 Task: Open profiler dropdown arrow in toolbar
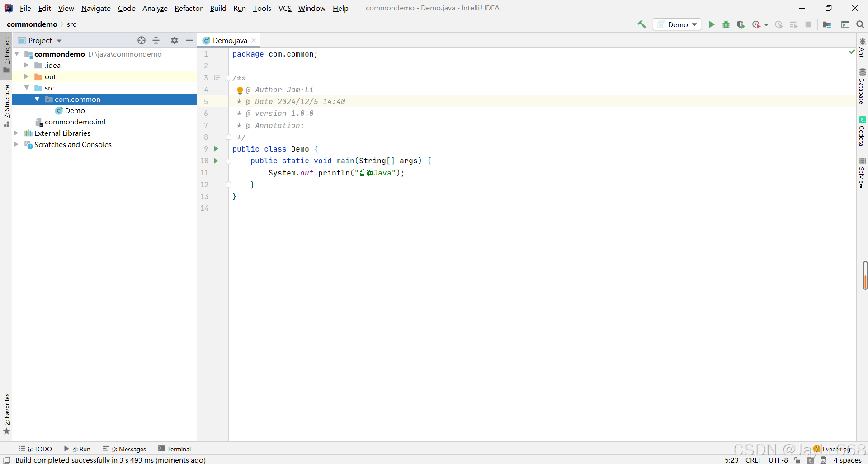pos(766,25)
